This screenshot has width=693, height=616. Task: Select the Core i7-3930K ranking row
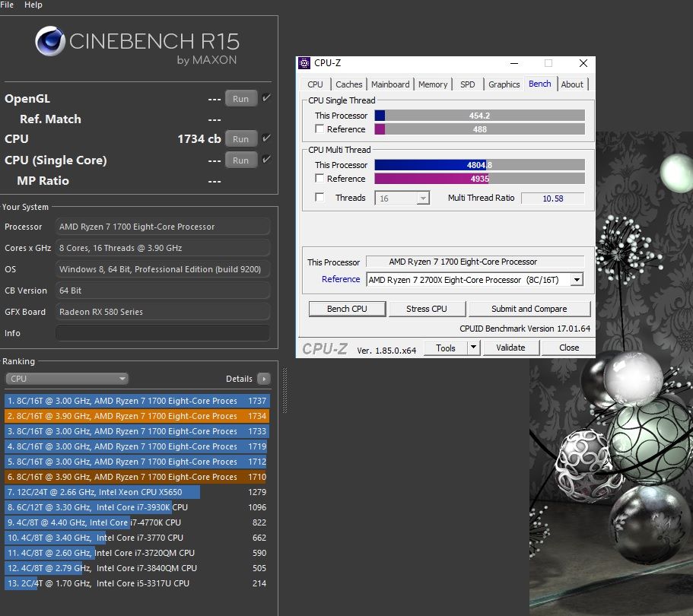coord(137,507)
